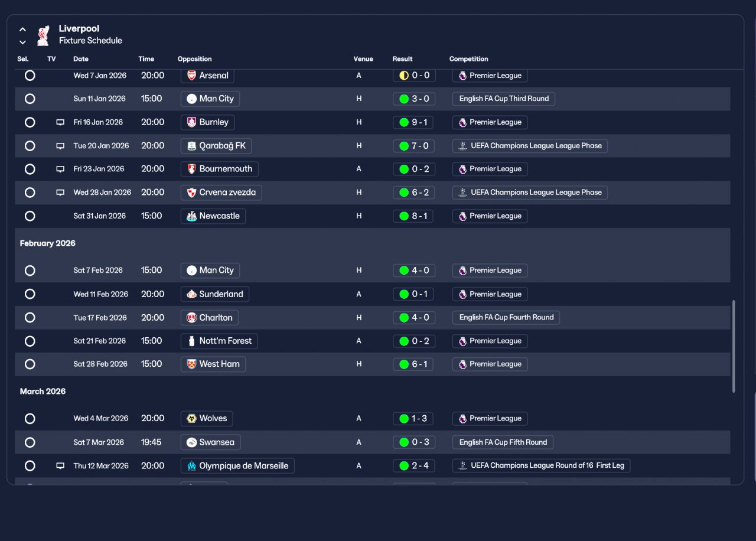Viewport: 756px width, 541px height.
Task: Click the TV icon on Burnley row
Action: click(x=60, y=122)
